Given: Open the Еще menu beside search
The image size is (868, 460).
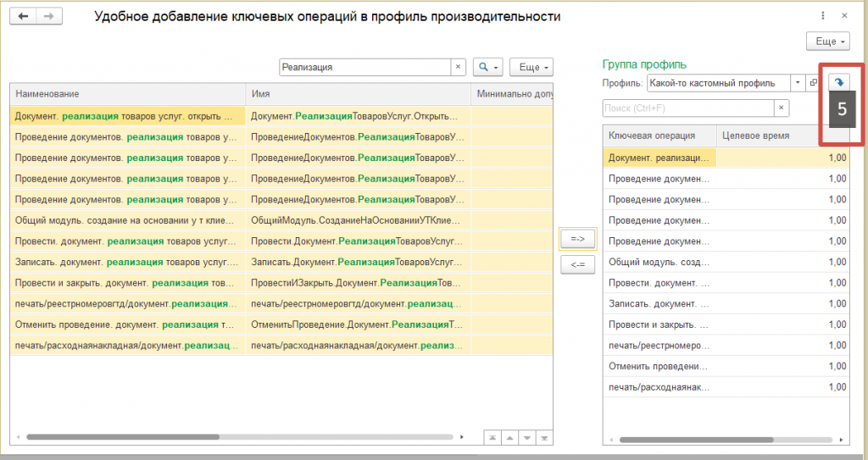Looking at the screenshot, I should [531, 67].
